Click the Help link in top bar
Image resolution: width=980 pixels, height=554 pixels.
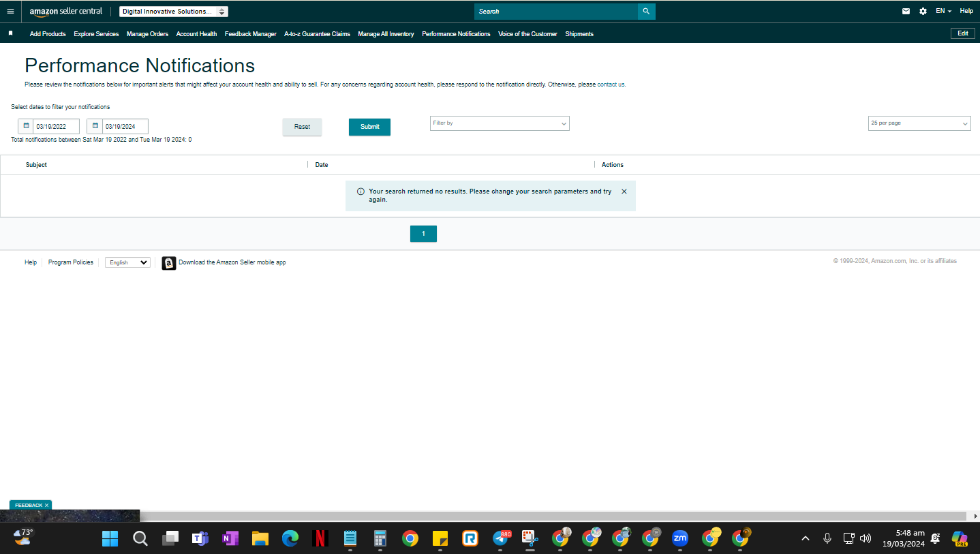tap(966, 12)
